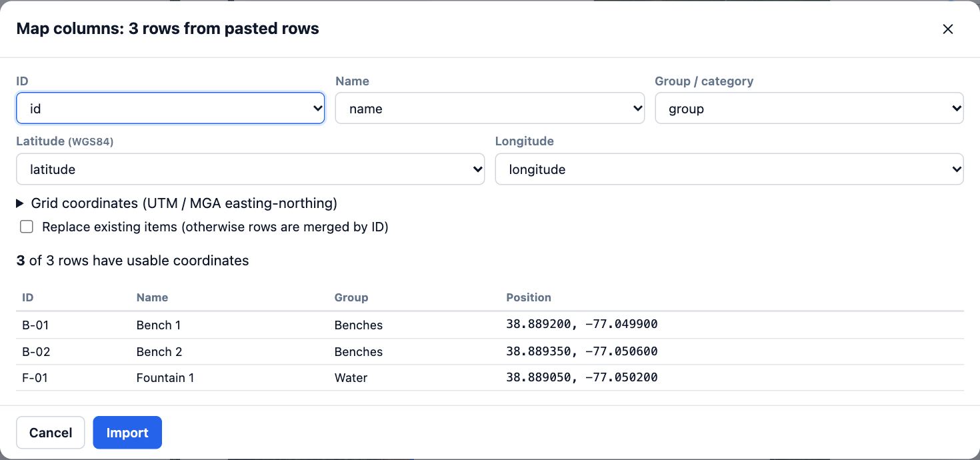Viewport: 980px width, 460px height.
Task: Open the ID column dropdown
Action: pos(170,108)
